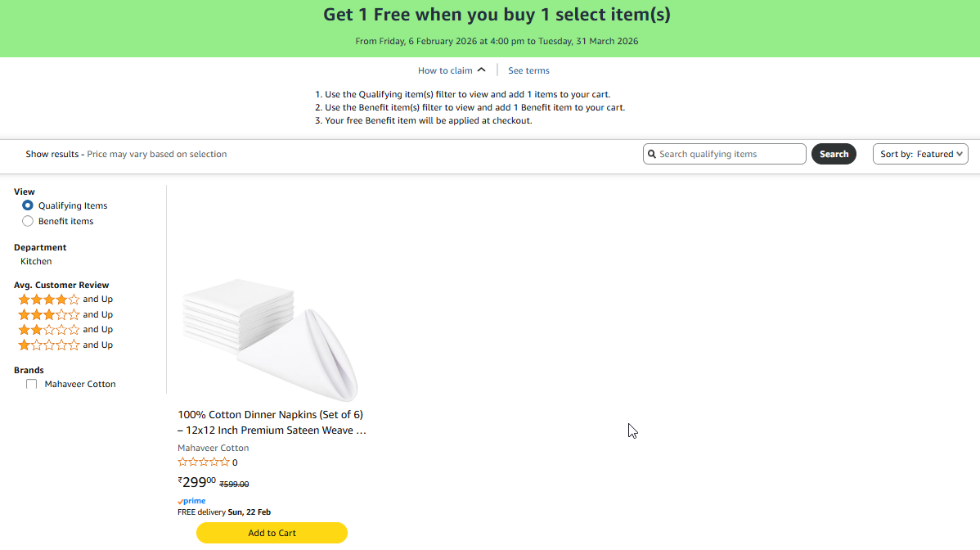Click the Prime badge icon
The image size is (980, 550).
pyautogui.click(x=191, y=501)
